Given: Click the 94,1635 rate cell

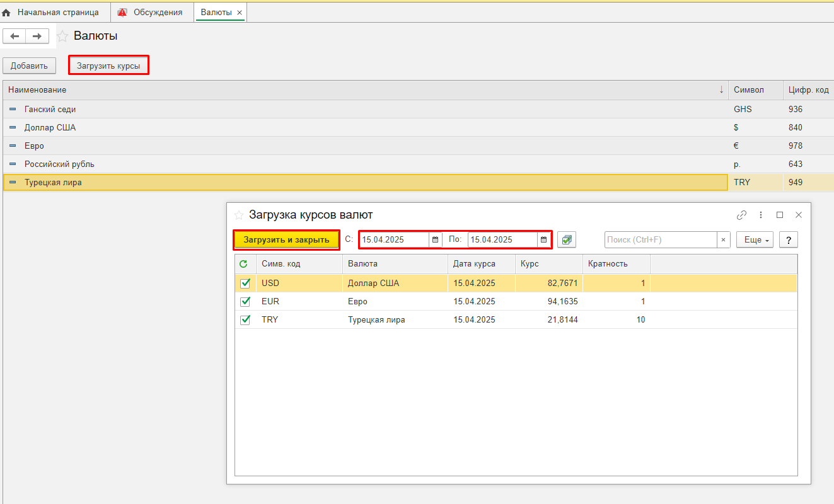Looking at the screenshot, I should pos(549,302).
